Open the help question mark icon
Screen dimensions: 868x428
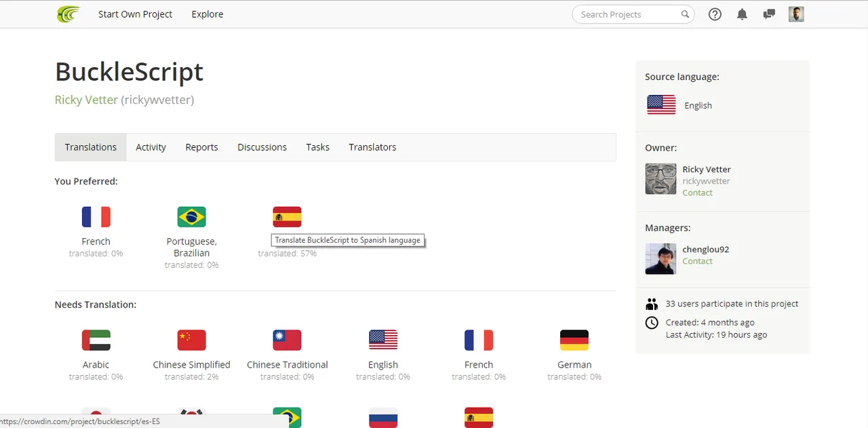tap(715, 14)
